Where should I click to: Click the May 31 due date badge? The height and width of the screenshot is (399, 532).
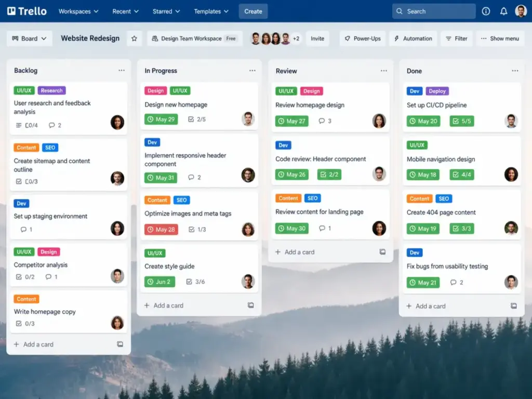coord(161,178)
